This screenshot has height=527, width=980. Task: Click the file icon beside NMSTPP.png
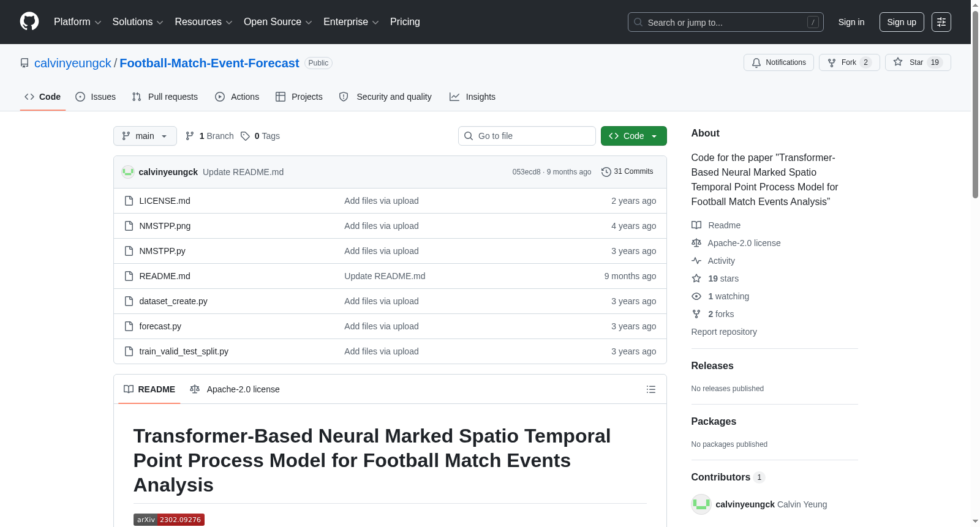tap(129, 226)
